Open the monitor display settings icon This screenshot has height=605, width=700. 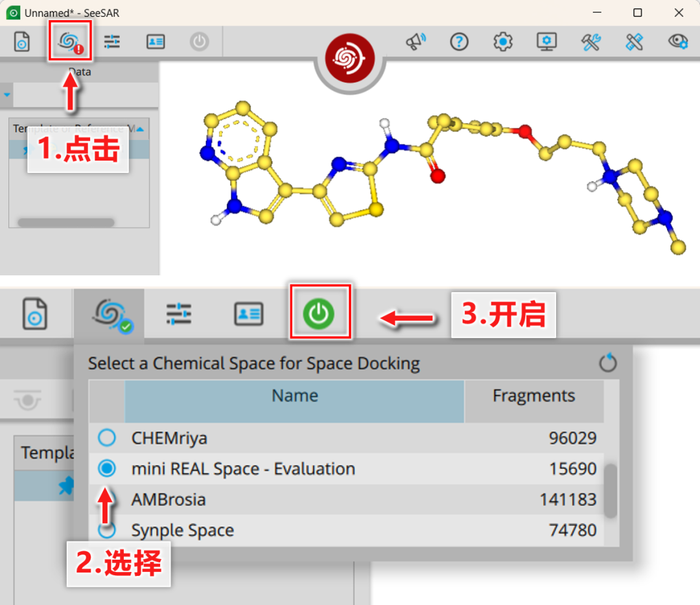546,42
